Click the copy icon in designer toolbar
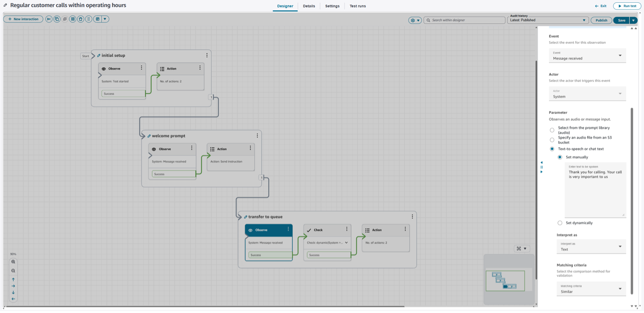Screen dimensions: 644x313 [57, 19]
